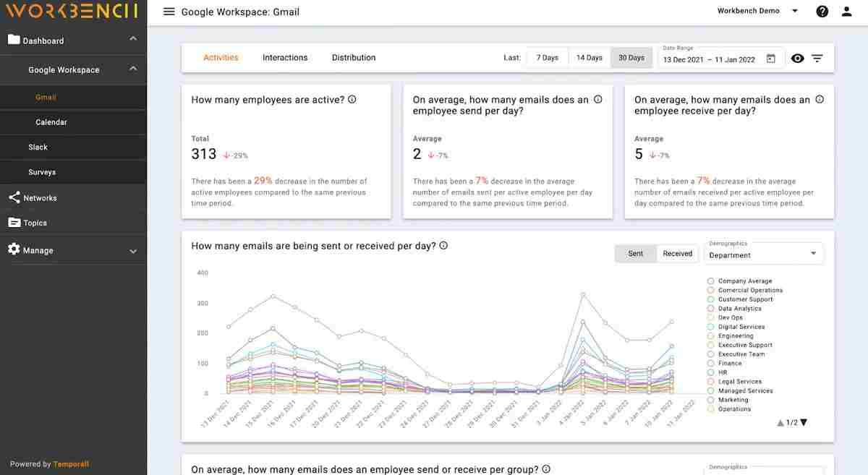The width and height of the screenshot is (868, 475).
Task: Click info icon beside active employees question
Action: [x=352, y=100]
